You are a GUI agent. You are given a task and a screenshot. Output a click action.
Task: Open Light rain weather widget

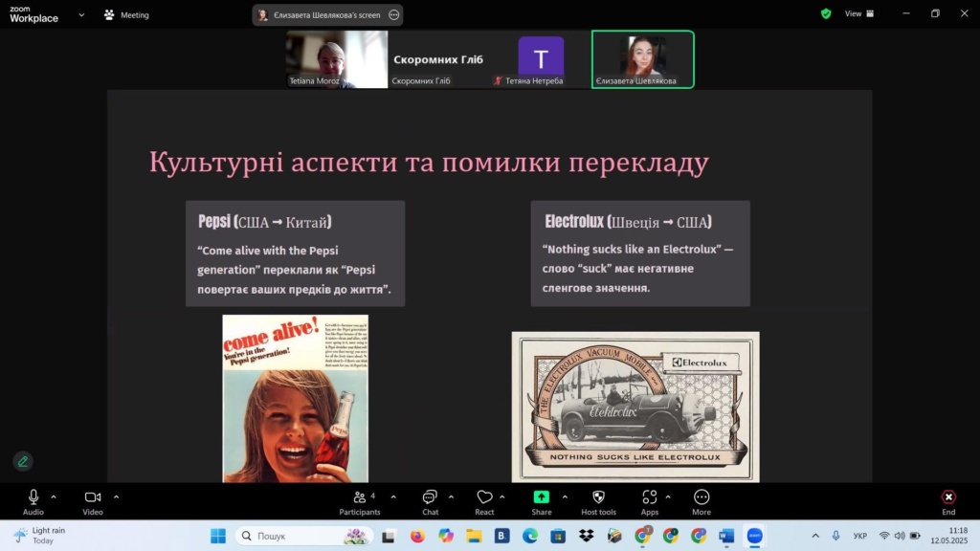[39, 536]
